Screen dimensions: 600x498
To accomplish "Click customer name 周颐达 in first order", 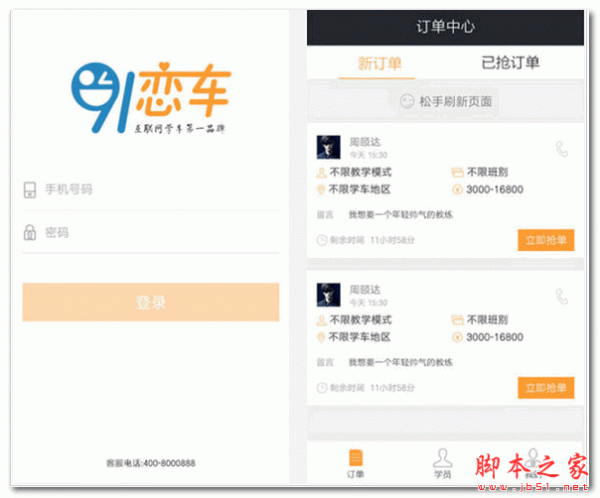I will tap(365, 142).
